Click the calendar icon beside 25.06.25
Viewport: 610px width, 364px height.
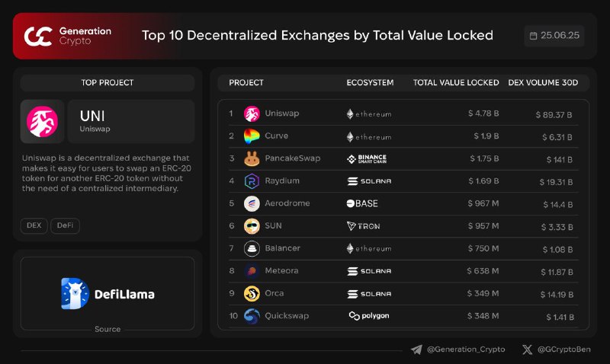tap(533, 36)
